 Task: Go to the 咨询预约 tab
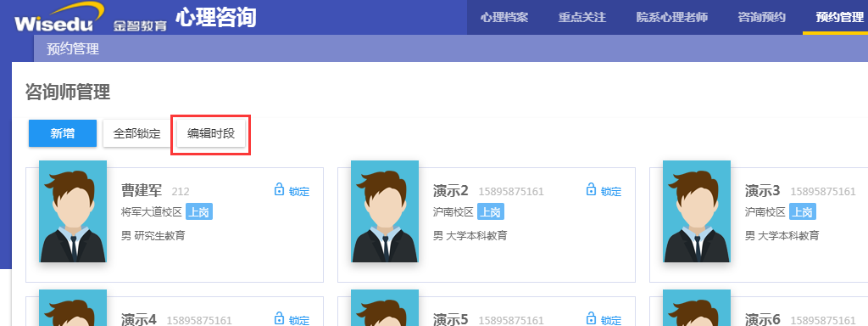pyautogui.click(x=762, y=17)
